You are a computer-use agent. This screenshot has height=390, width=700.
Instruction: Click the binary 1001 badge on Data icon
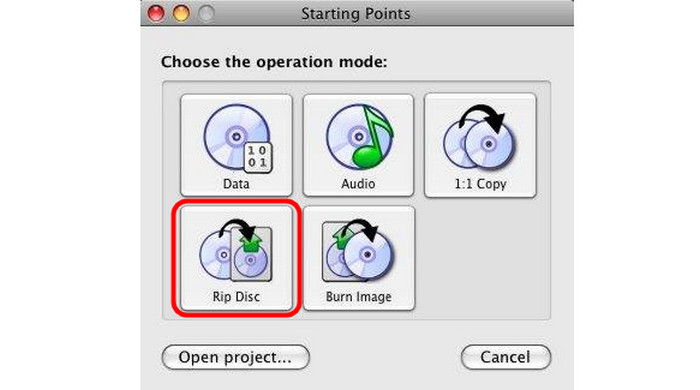coord(258,157)
